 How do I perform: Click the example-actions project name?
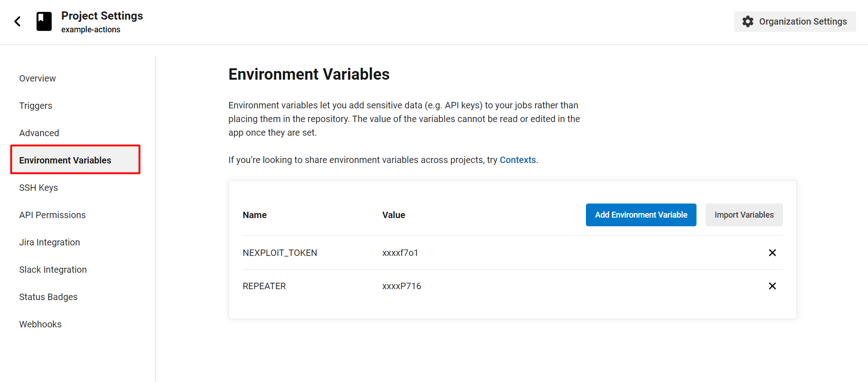tap(91, 30)
